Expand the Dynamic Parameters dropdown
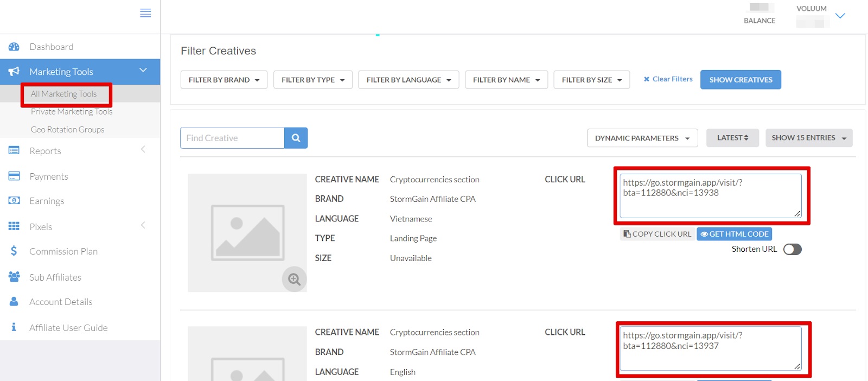The width and height of the screenshot is (868, 381). click(642, 138)
